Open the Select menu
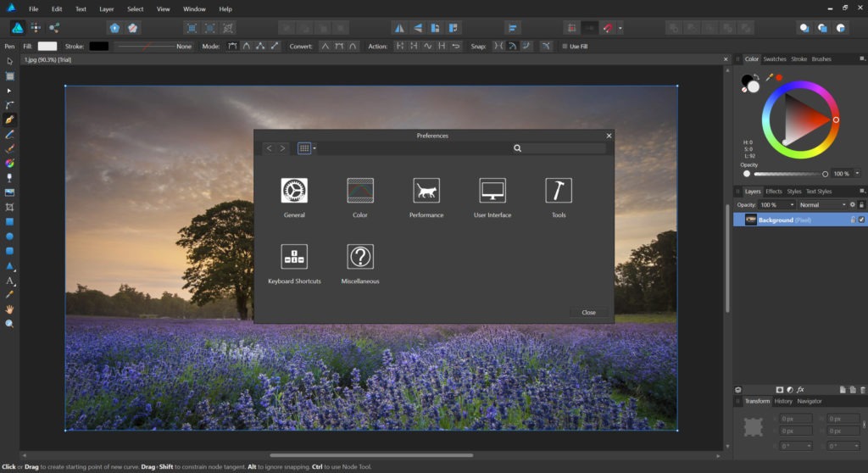 coord(135,8)
